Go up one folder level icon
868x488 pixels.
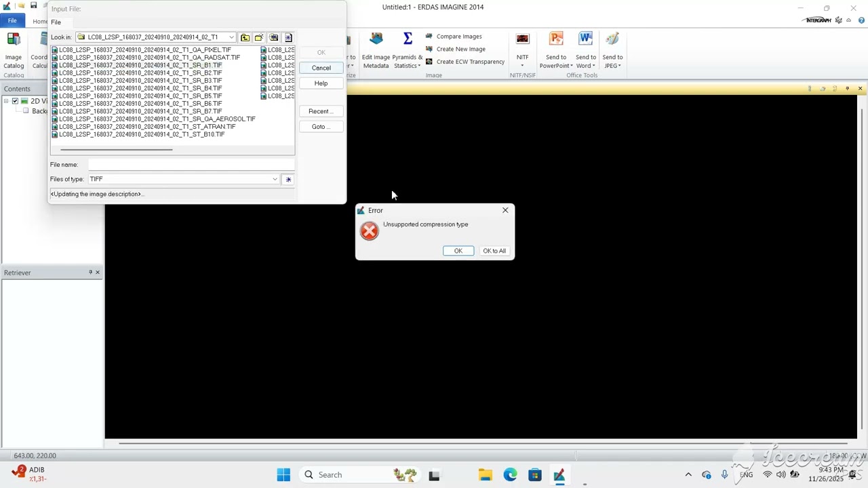click(245, 37)
